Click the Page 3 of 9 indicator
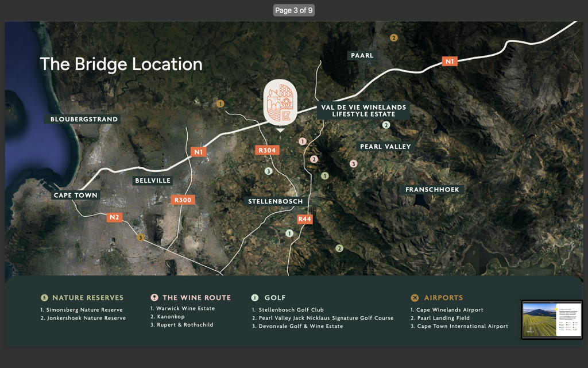 pyautogui.click(x=294, y=10)
